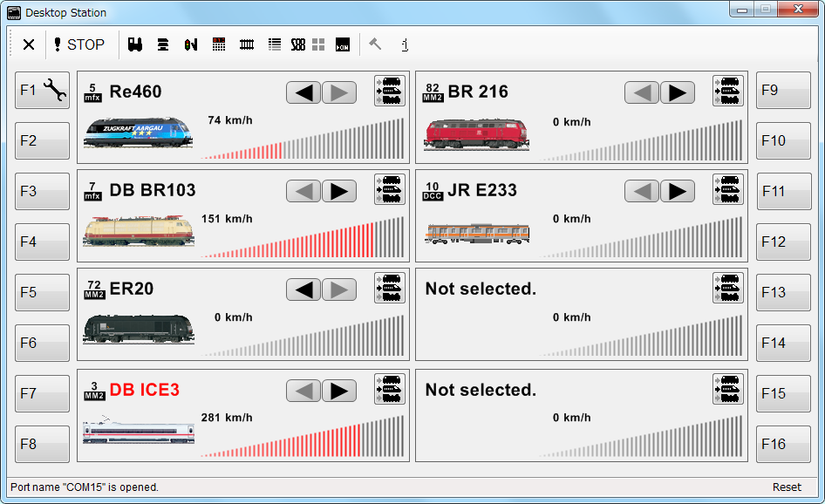
Task: Set Re460 direction to forward arrow
Action: 339,92
